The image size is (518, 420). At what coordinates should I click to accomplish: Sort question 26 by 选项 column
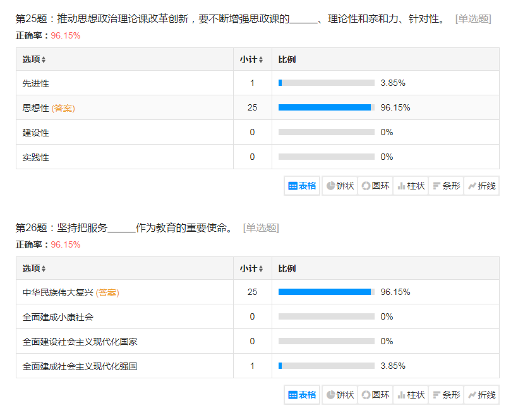pyautogui.click(x=34, y=268)
